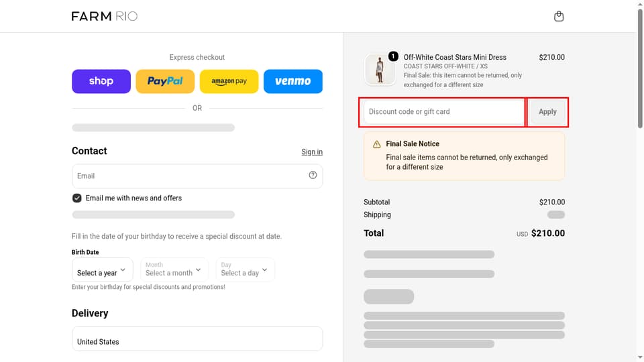
Task: Click the bold total amount $210.00
Action: point(548,233)
